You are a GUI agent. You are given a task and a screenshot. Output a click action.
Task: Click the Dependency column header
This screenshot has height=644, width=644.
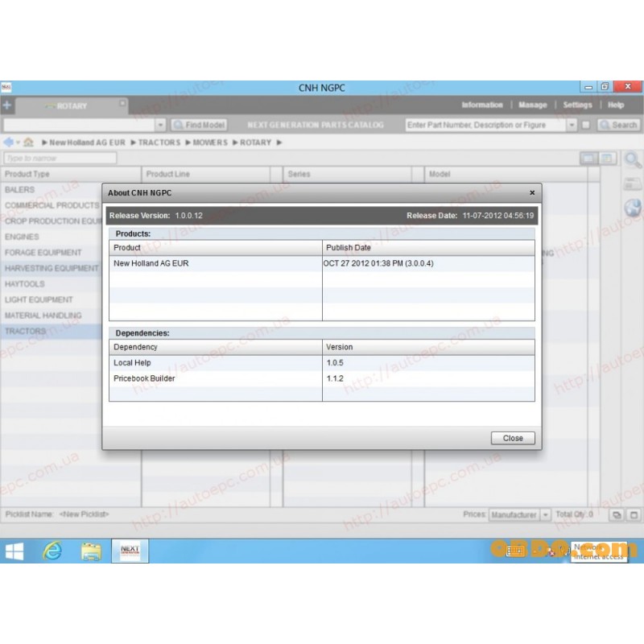tap(216, 347)
